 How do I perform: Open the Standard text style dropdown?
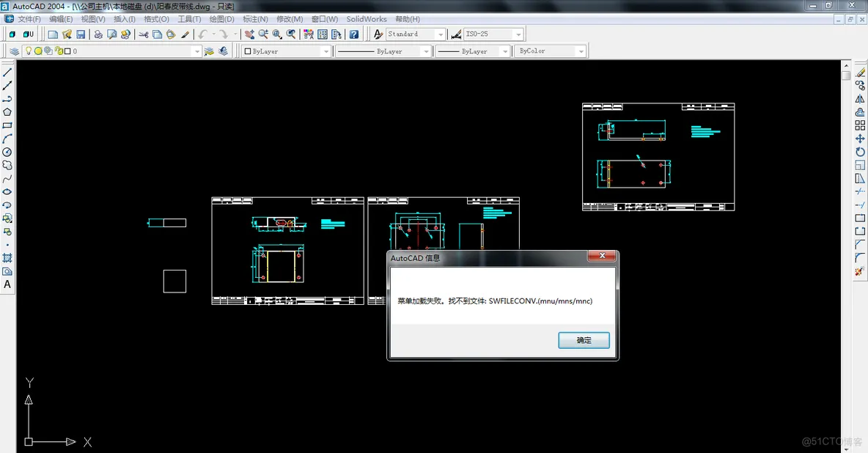click(441, 34)
